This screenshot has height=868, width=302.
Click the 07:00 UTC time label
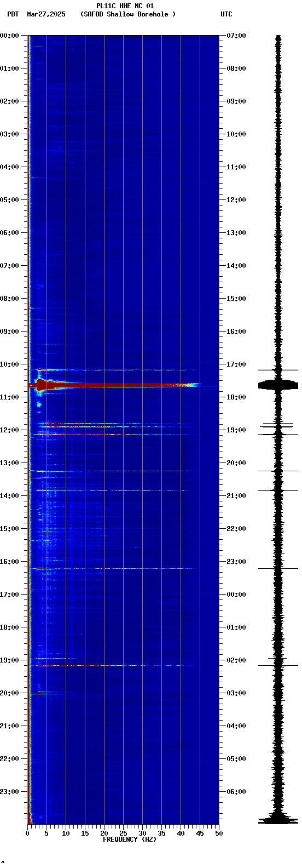(236, 36)
